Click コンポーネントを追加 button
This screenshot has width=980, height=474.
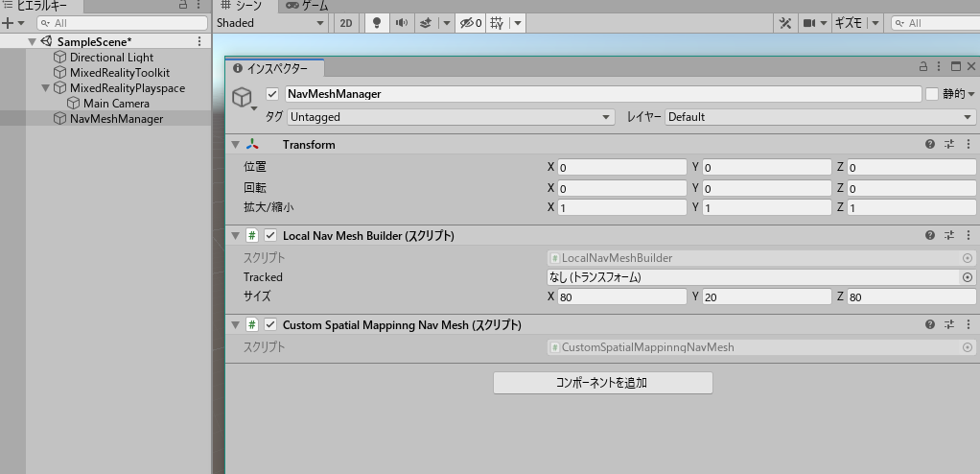[x=602, y=383]
